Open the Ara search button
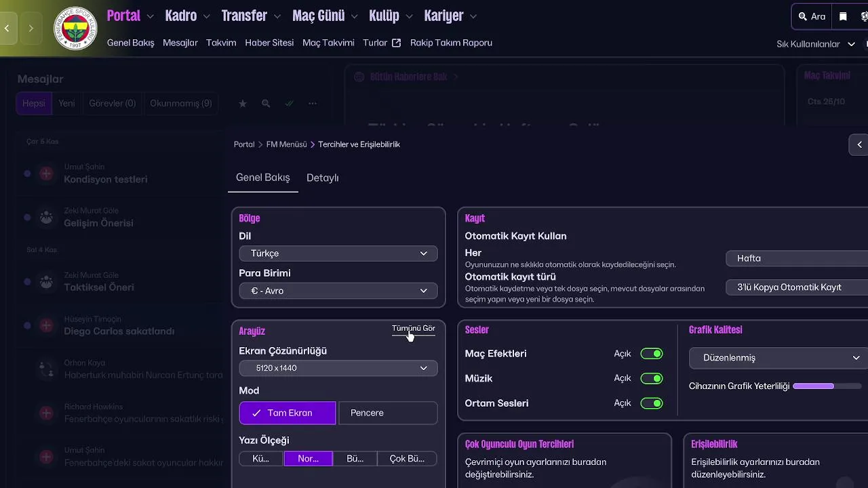This screenshot has width=868, height=488. pyautogui.click(x=812, y=16)
